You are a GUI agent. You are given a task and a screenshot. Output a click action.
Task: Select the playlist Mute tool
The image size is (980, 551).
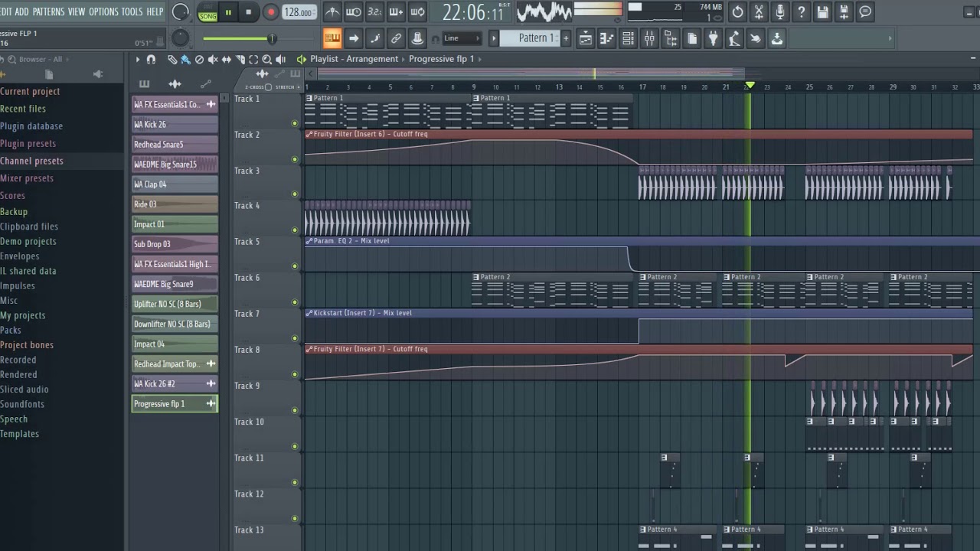[x=213, y=59]
